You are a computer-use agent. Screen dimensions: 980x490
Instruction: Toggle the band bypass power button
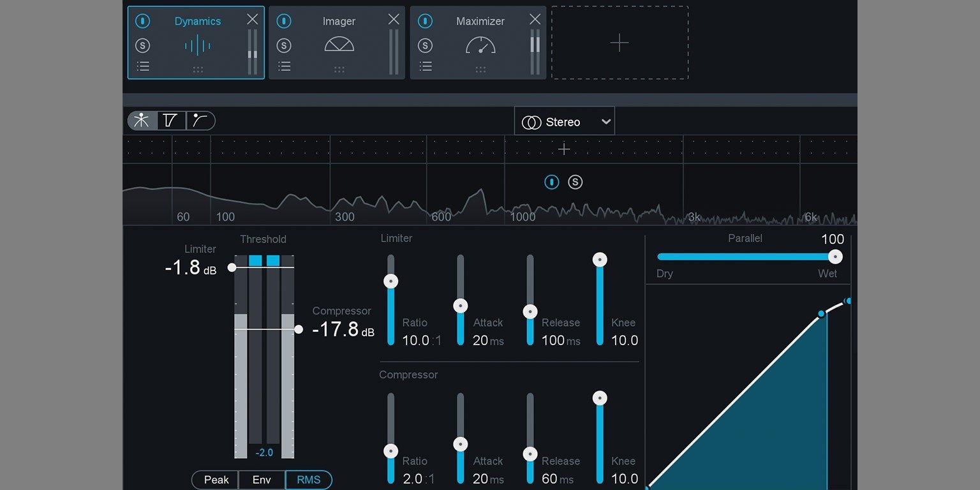pyautogui.click(x=551, y=182)
